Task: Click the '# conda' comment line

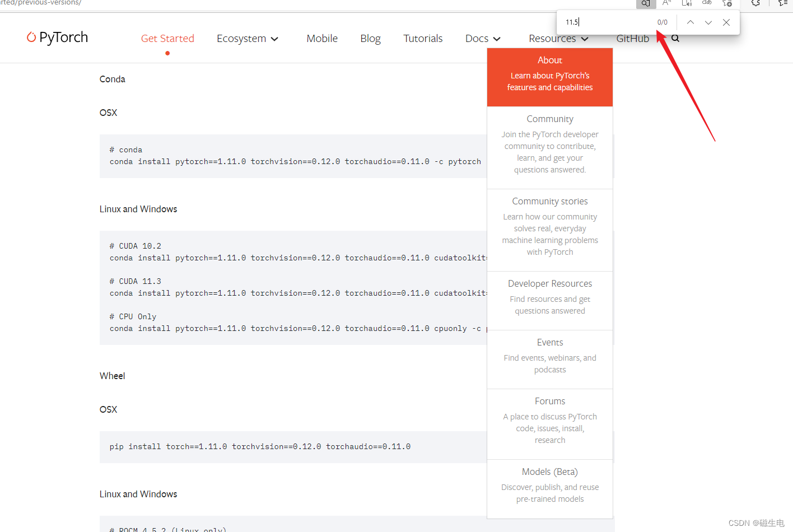Action: pyautogui.click(x=126, y=150)
